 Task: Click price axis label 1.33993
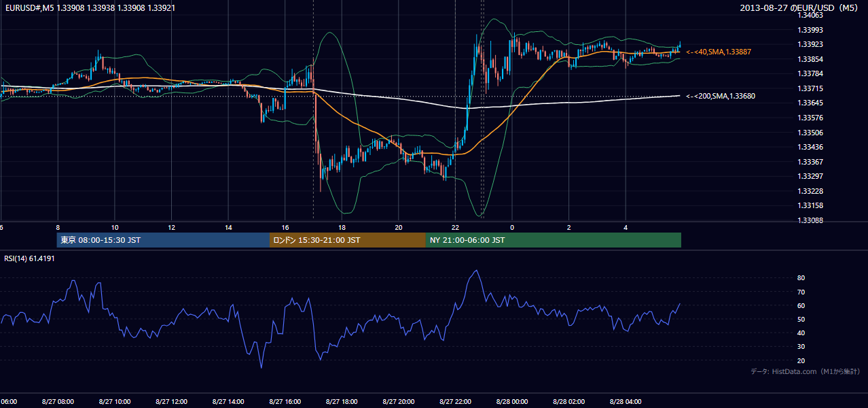coord(810,30)
